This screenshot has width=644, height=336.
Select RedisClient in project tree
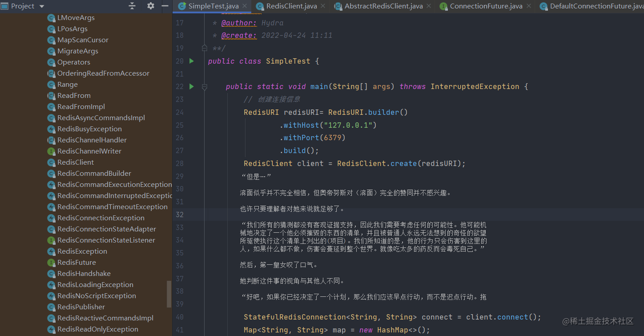[x=76, y=162]
